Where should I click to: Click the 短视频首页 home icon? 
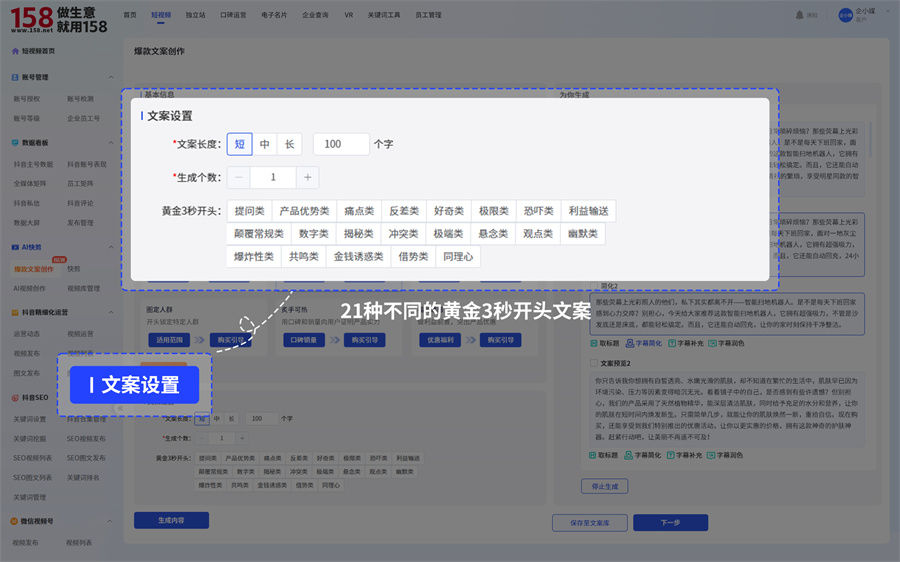coord(14,50)
